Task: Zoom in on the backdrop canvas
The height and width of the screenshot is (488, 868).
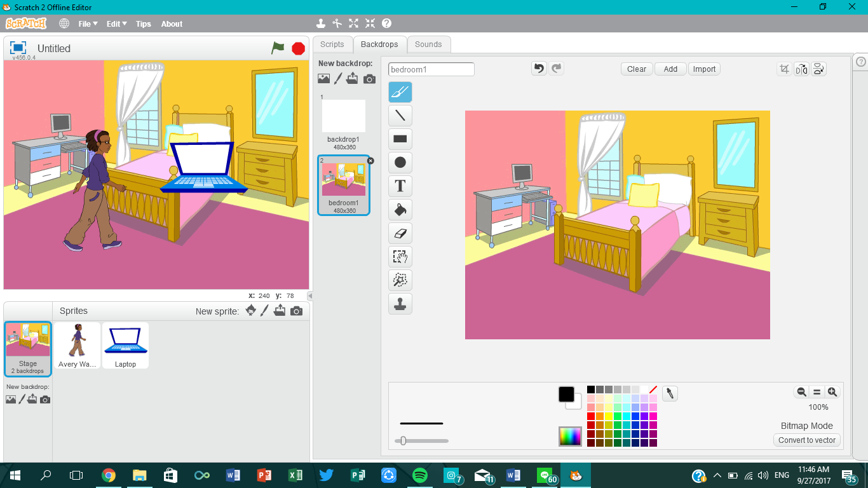Action: [832, 392]
